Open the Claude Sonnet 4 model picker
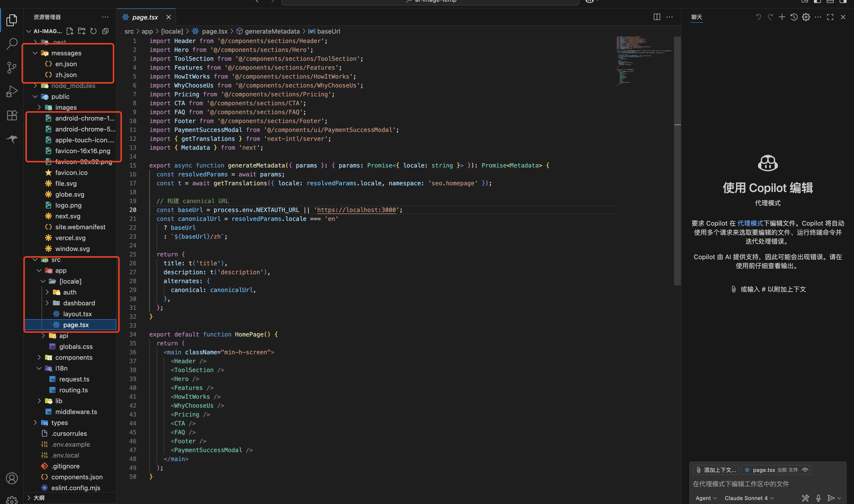The image size is (854, 504). coord(749,498)
